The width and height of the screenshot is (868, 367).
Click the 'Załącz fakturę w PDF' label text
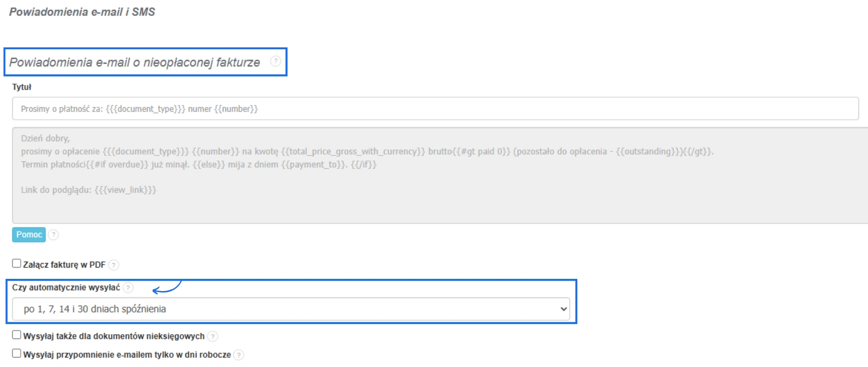(x=64, y=265)
